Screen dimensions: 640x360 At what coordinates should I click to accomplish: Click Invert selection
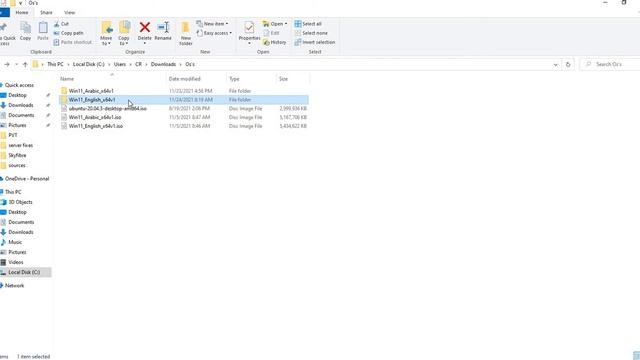pos(315,42)
